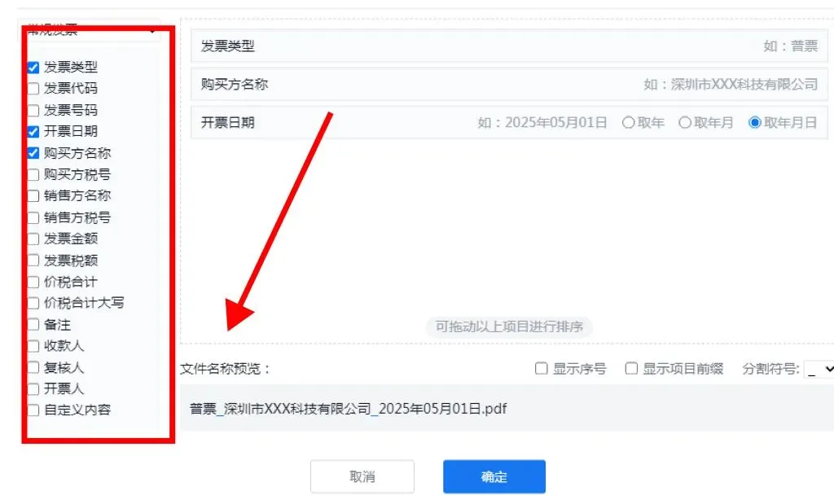834x504 pixels.
Task: Expand the invoice type dropdown at top left
Action: pyautogui.click(x=91, y=32)
